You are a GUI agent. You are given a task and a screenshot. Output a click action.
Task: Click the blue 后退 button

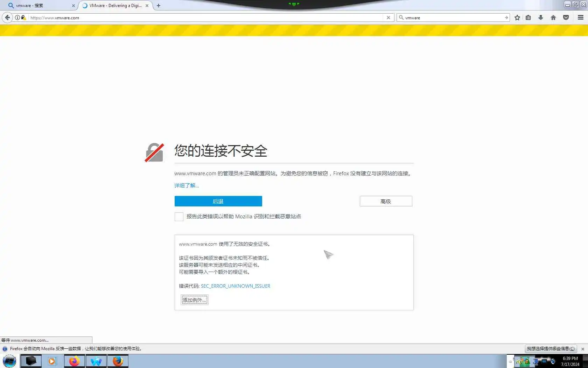(218, 201)
